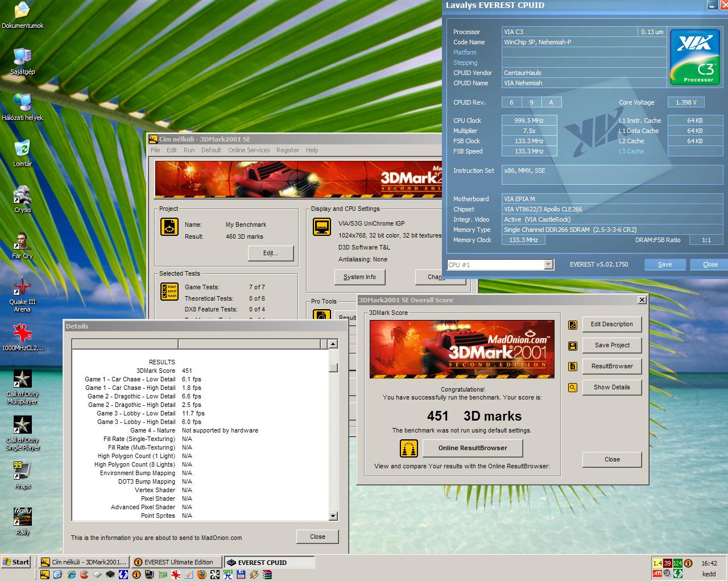
Task: Click the System Info button
Action: [x=359, y=277]
